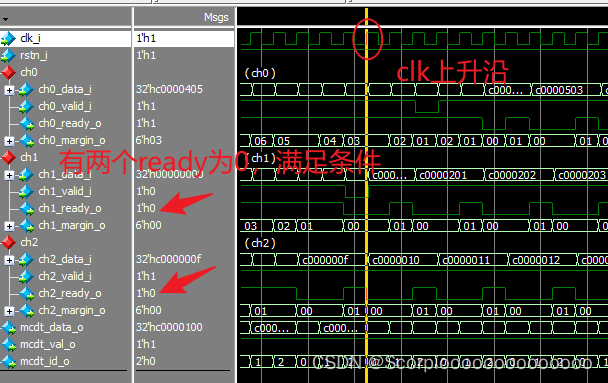
Task: Click the ch1_ready_o signal icon
Action: [x=26, y=209]
